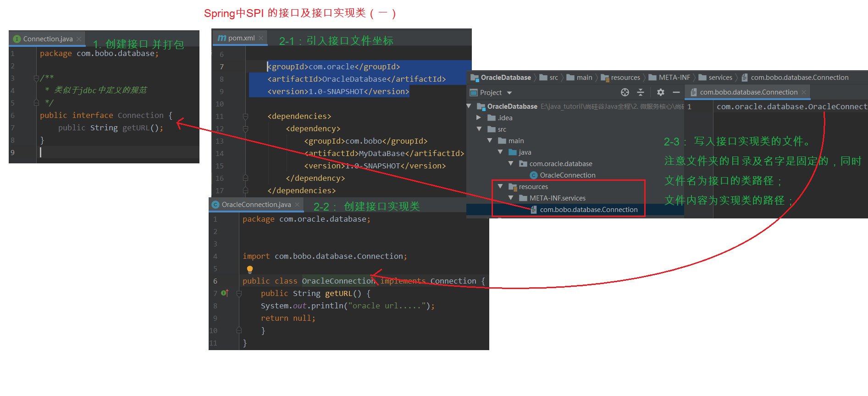Fold the javadoc comment in Connection.java
This screenshot has width=868, height=396.
click(36, 78)
